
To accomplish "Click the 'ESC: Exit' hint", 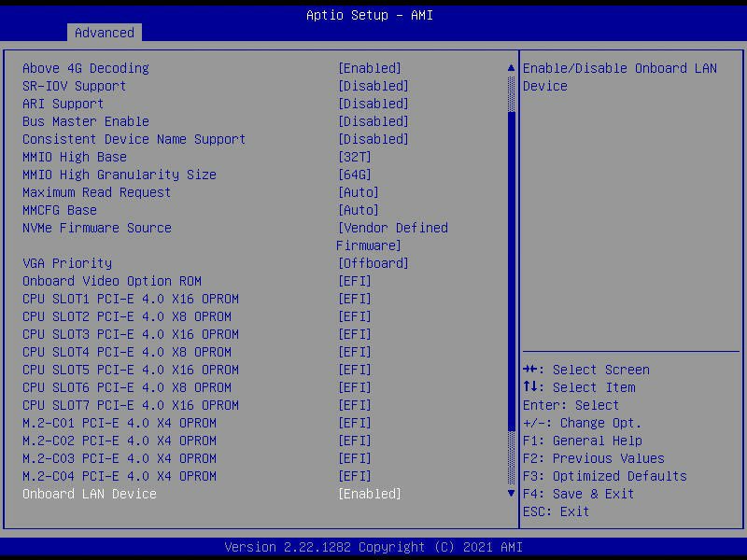I will coord(556,511).
